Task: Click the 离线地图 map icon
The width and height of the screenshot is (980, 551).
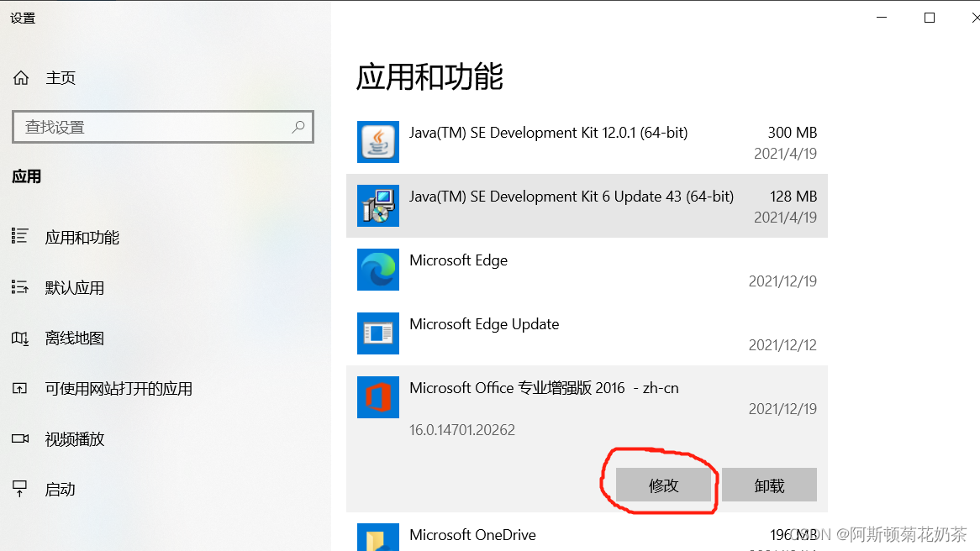Action: (20, 338)
